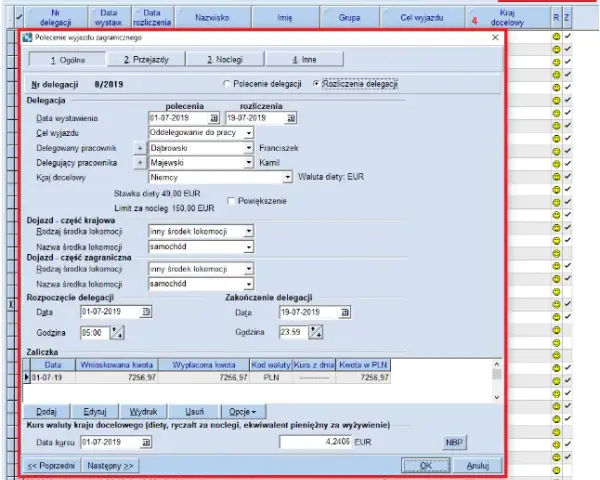Click the first checkmark in Z column

(567, 36)
